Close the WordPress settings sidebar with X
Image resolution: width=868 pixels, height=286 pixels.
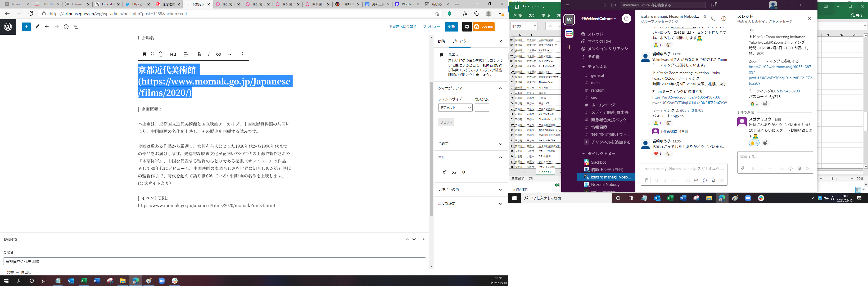(500, 41)
